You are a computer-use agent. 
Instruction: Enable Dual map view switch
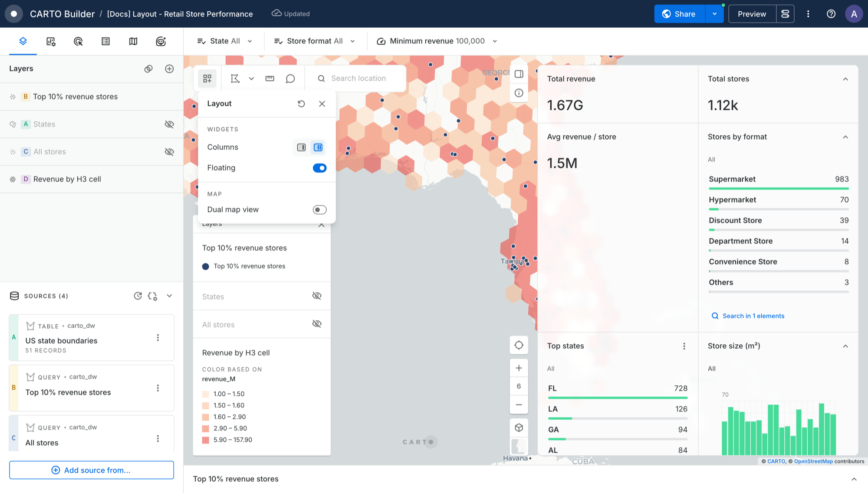point(320,210)
